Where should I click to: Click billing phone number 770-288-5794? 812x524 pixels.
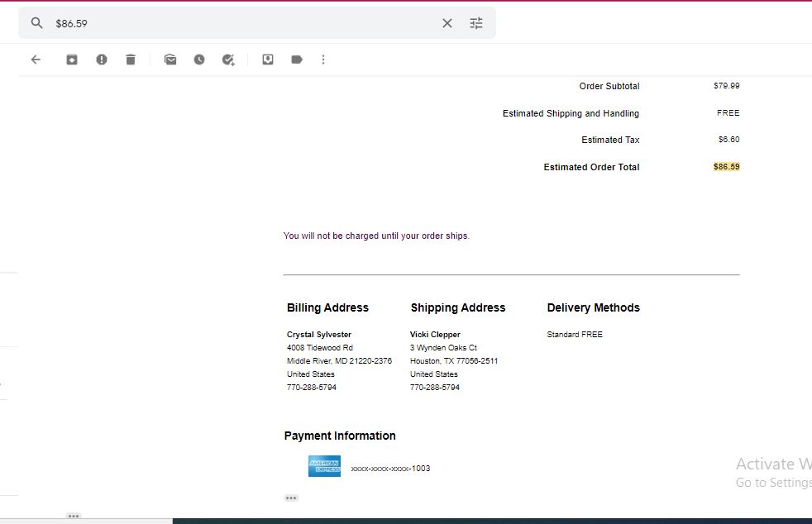point(312,388)
